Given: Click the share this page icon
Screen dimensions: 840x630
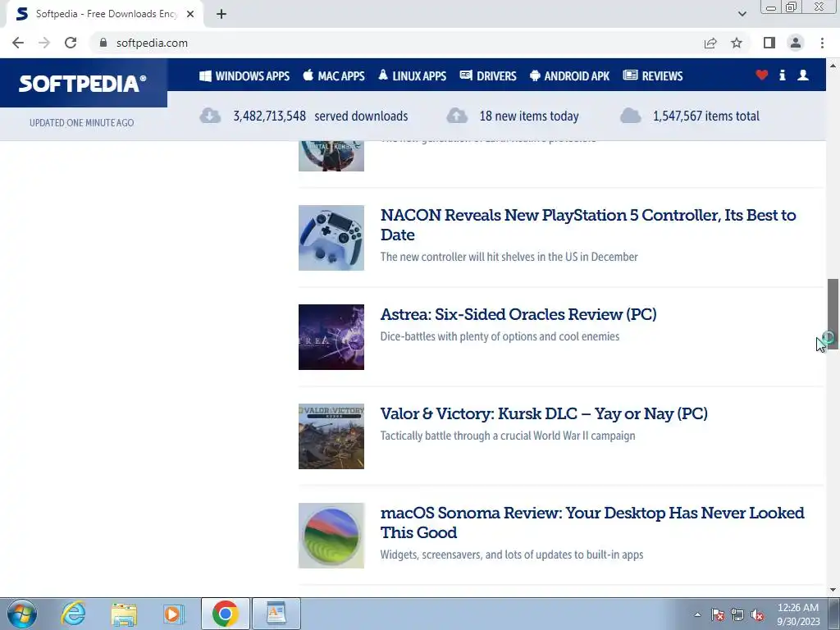Looking at the screenshot, I should coord(710,43).
